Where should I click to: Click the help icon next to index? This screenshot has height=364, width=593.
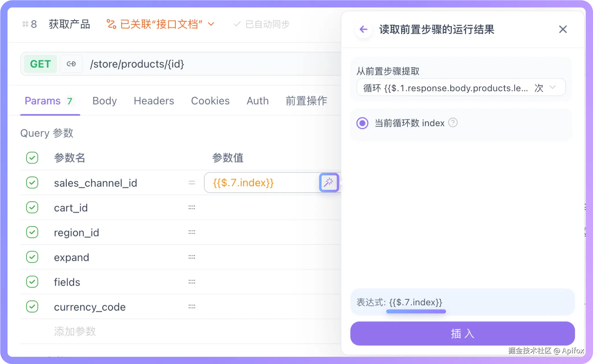coord(453,123)
